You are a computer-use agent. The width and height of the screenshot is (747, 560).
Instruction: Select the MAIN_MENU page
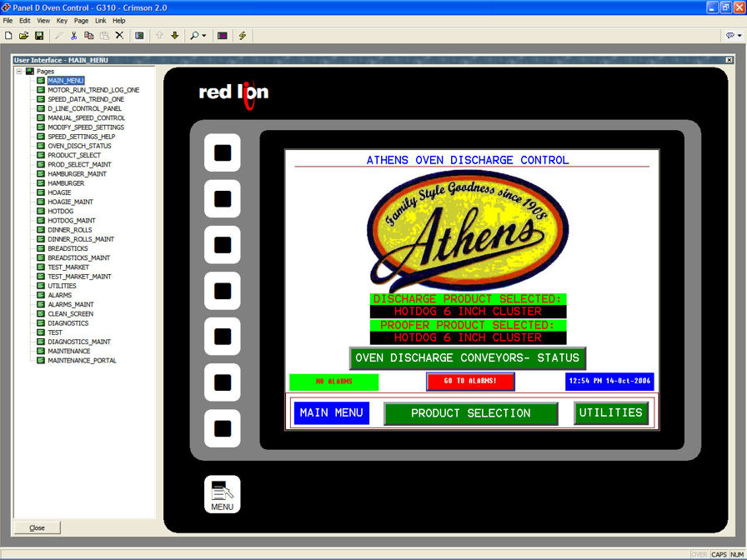[x=66, y=81]
